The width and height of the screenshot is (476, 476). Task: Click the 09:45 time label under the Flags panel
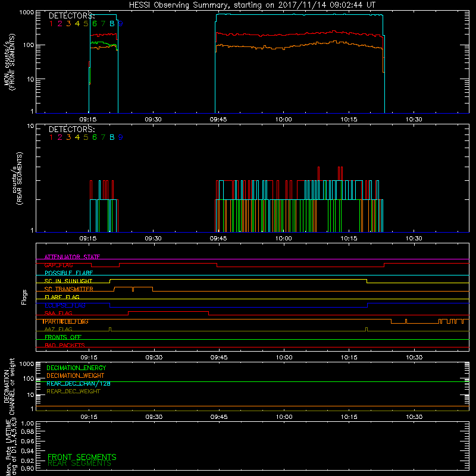pyautogui.click(x=219, y=358)
